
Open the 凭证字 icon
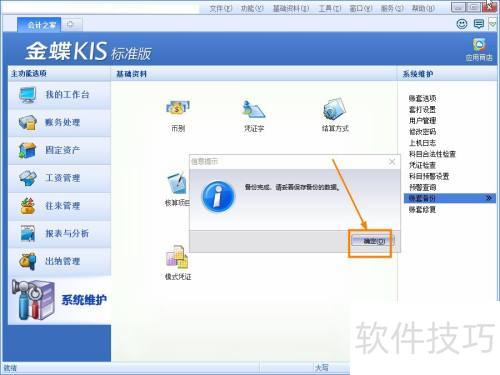254,116
